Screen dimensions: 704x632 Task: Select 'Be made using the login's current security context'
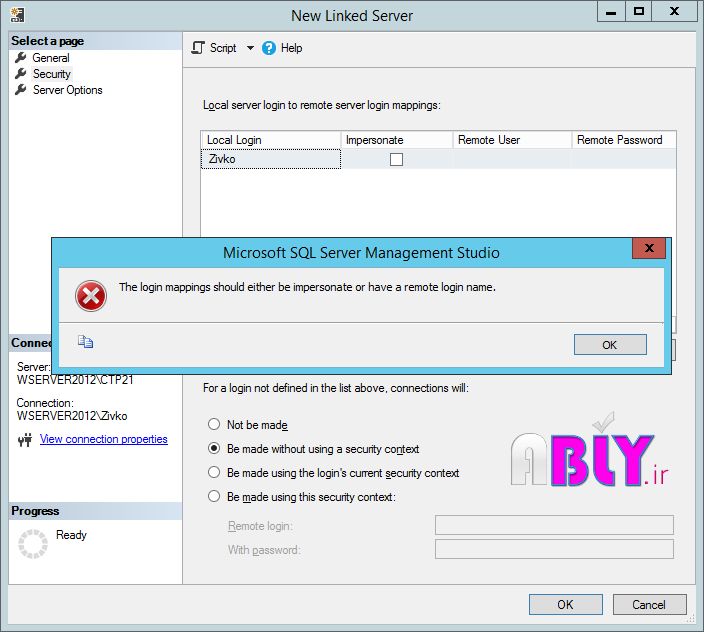214,472
